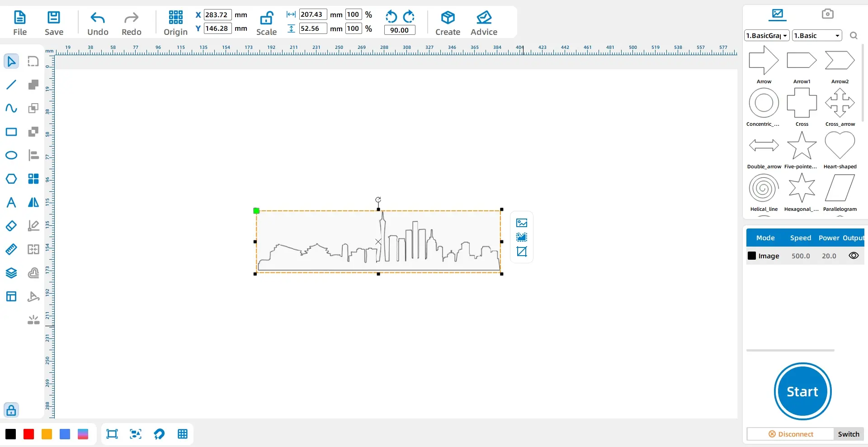Click the frame selection icon
Screen dimensions: 868x447
click(112, 434)
